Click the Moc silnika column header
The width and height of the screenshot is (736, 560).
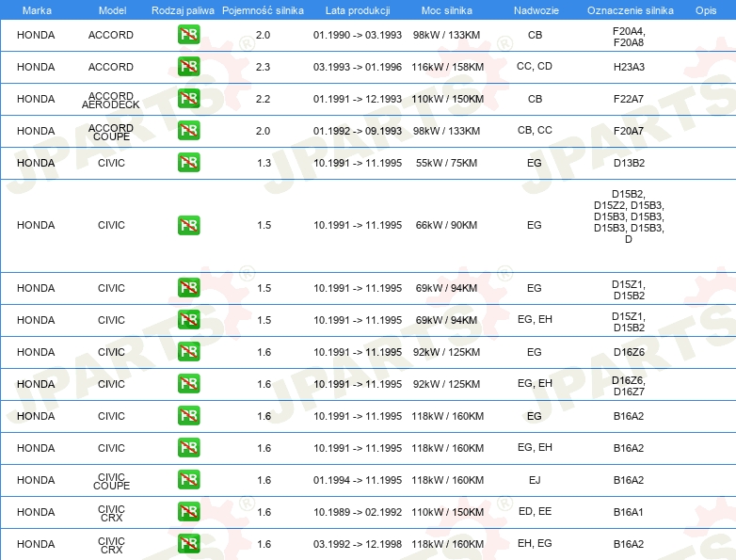tap(446, 10)
